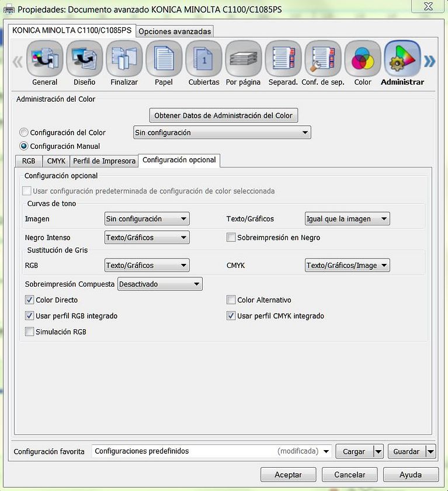Uncheck Color Directo checkbox
This screenshot has height=491, width=448.
(29, 300)
